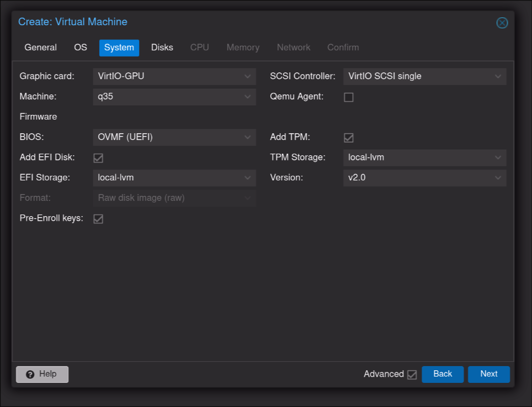Toggle the Advanced checkbox
Screen dimensions: 532x407
[x=412, y=374]
